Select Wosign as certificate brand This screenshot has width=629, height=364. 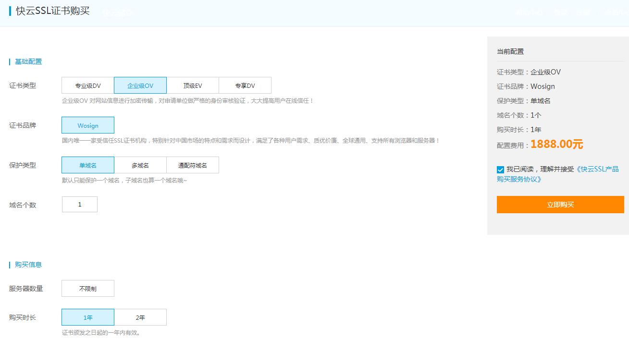[x=87, y=125]
